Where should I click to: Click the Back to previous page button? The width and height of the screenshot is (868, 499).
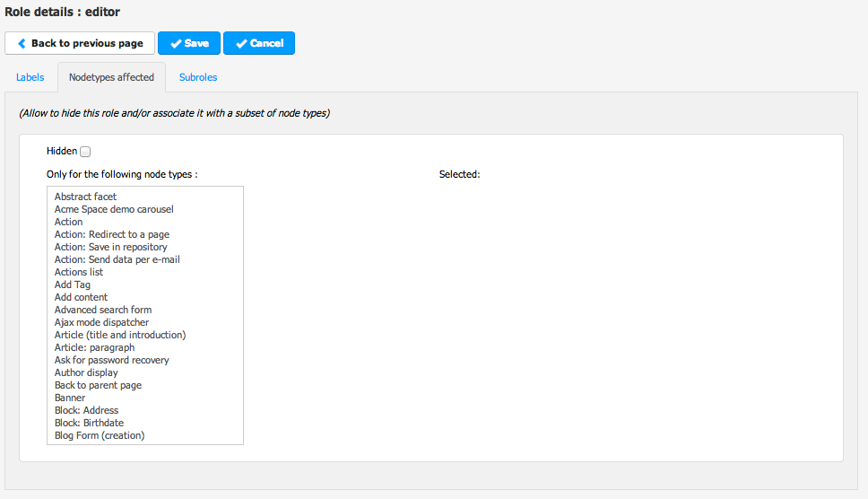click(80, 43)
